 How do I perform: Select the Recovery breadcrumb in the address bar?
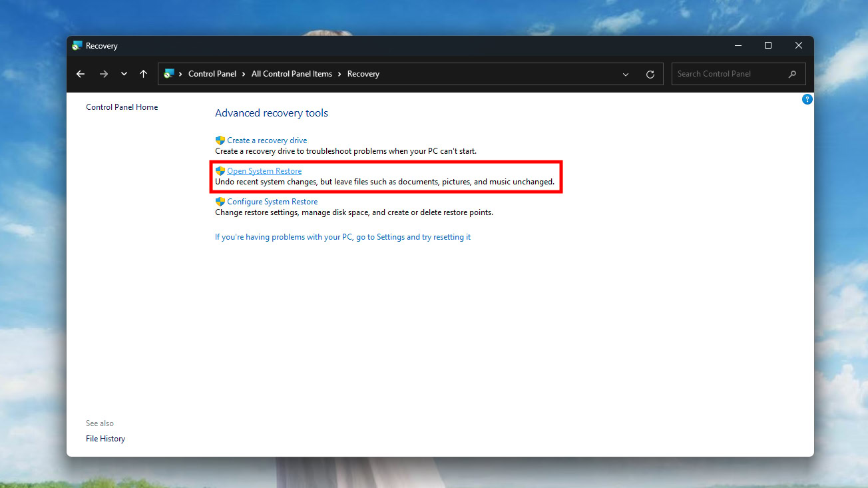363,74
